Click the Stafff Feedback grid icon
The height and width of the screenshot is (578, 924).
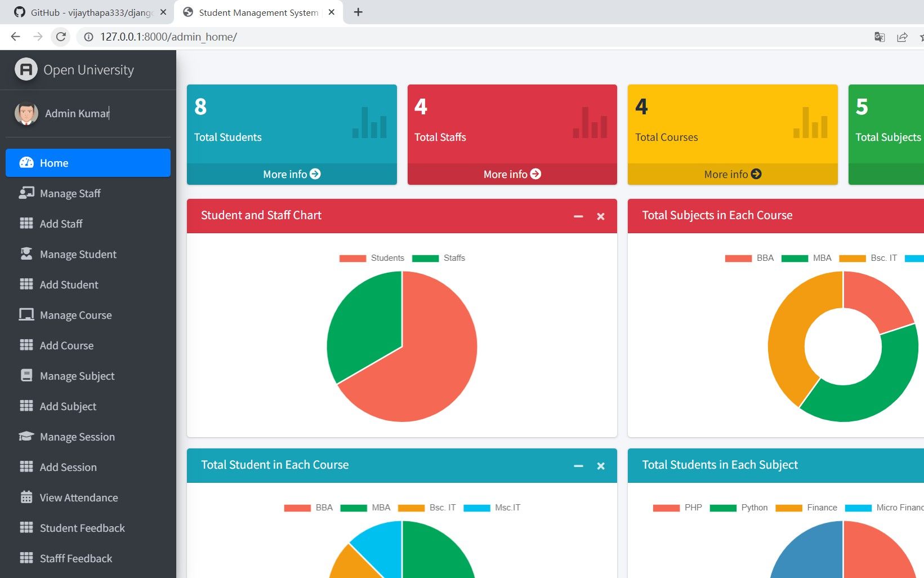[x=26, y=558]
